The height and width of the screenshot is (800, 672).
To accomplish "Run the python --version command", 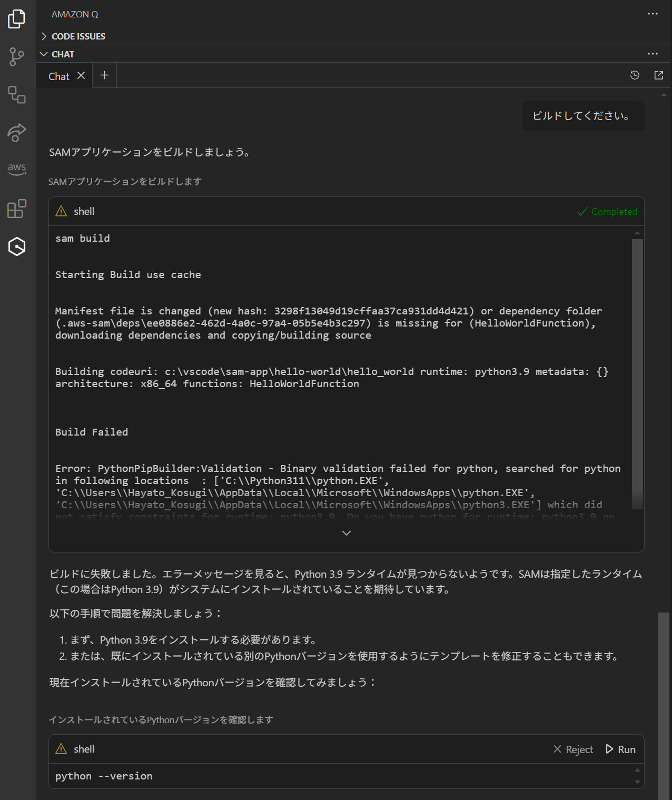I will click(x=621, y=749).
